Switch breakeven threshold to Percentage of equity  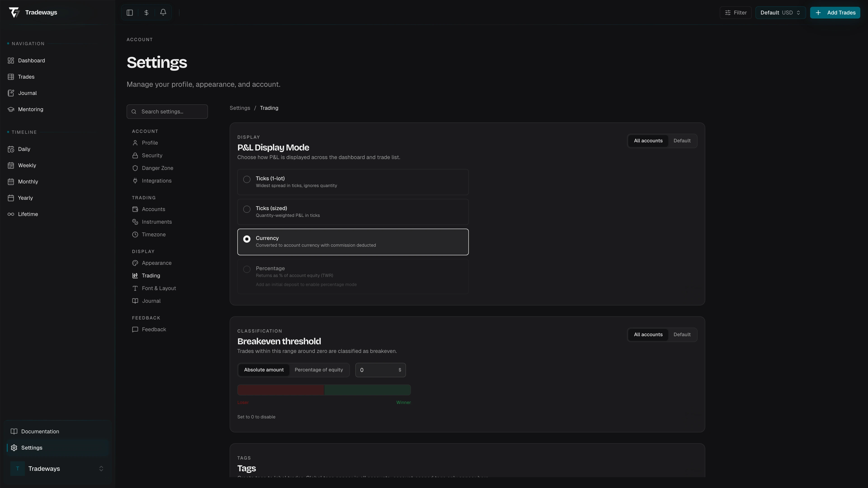[319, 370]
